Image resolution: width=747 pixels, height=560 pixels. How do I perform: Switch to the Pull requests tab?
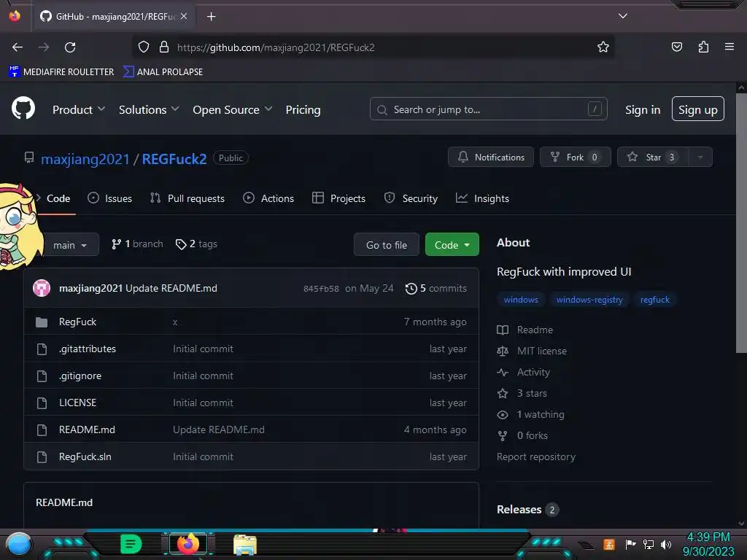[x=187, y=198]
